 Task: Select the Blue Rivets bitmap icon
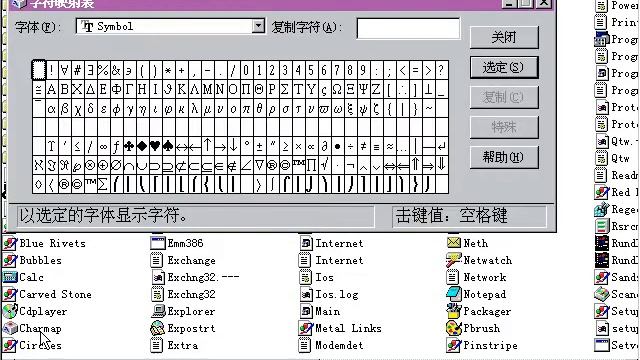[10, 243]
